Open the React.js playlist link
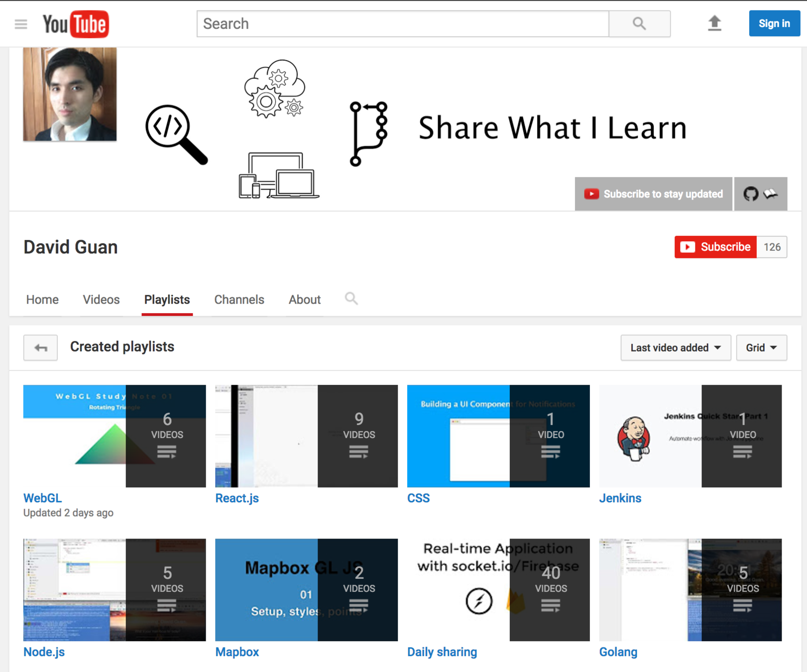Viewport: 807px width, 672px height. click(237, 498)
